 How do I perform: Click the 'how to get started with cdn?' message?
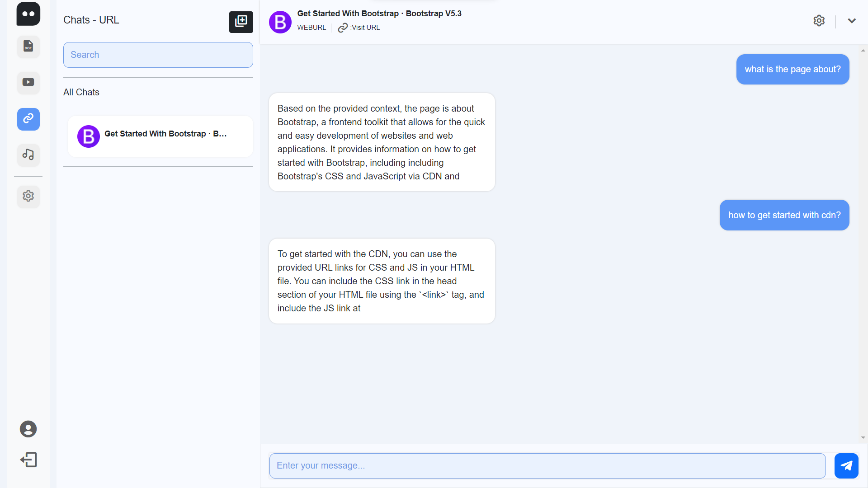click(784, 215)
